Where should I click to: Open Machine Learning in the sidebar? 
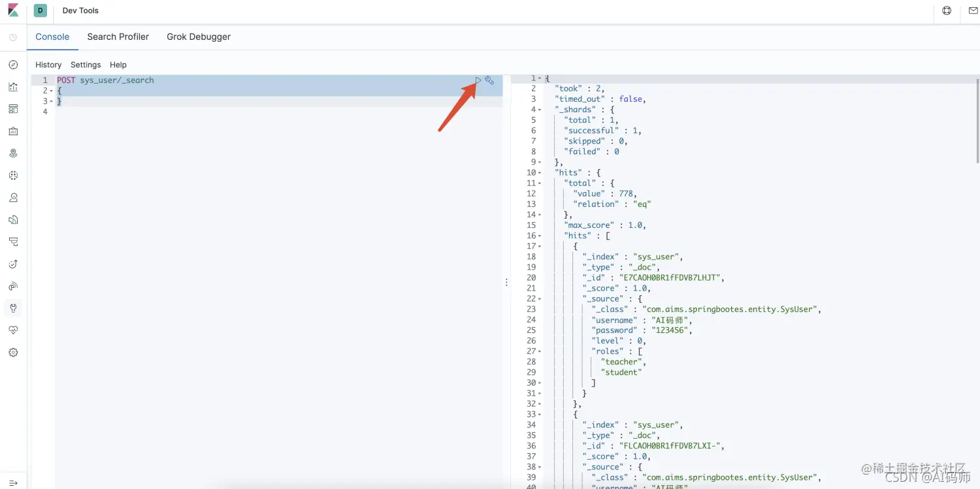(13, 176)
